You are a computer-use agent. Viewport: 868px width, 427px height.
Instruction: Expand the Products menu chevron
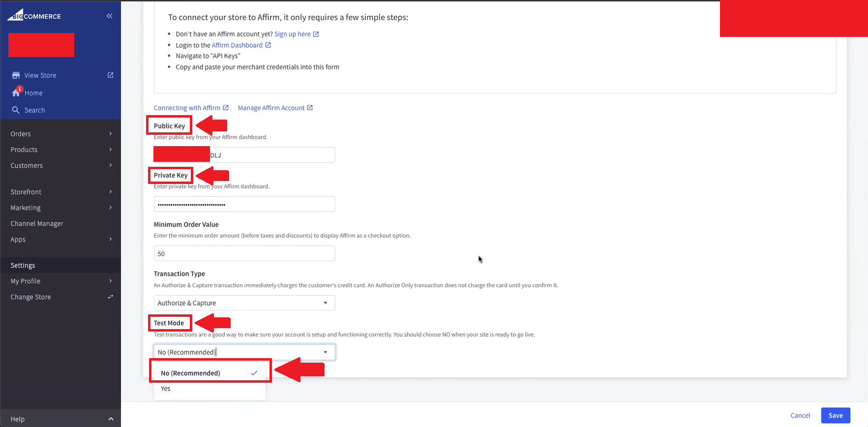[x=111, y=150]
